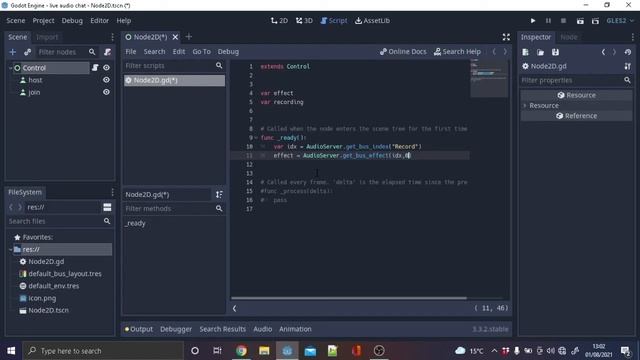Go to next edited script
The height and width of the screenshot is (360, 640).
(505, 51)
